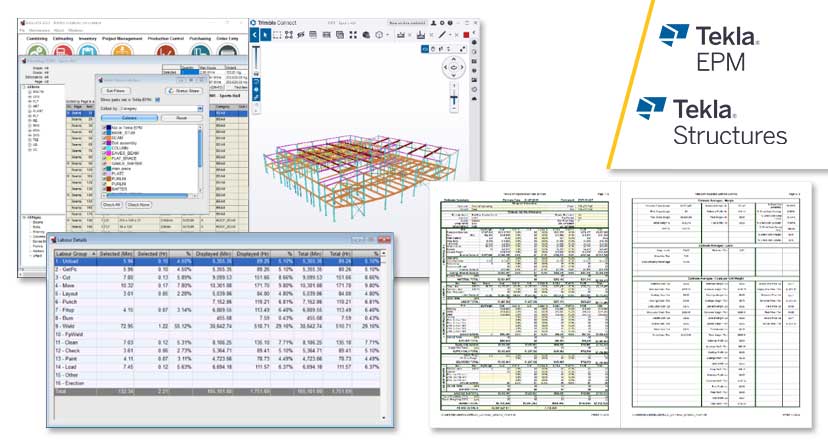Image resolution: width=828 pixels, height=442 pixels.
Task: Expand the top root node in left tree
Action: pyautogui.click(x=24, y=87)
